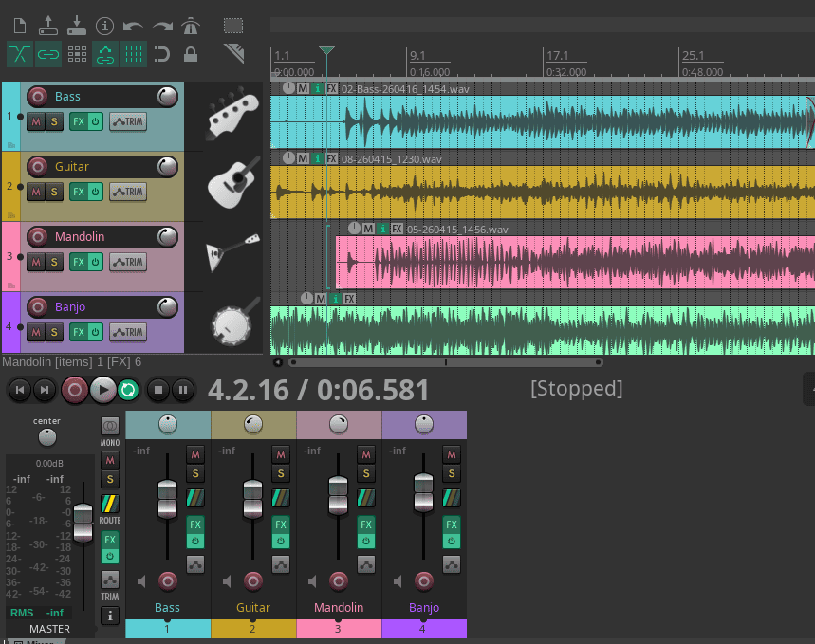The image size is (815, 644).
Task: Click the Undo arrow in the toolbar
Action: click(x=134, y=26)
